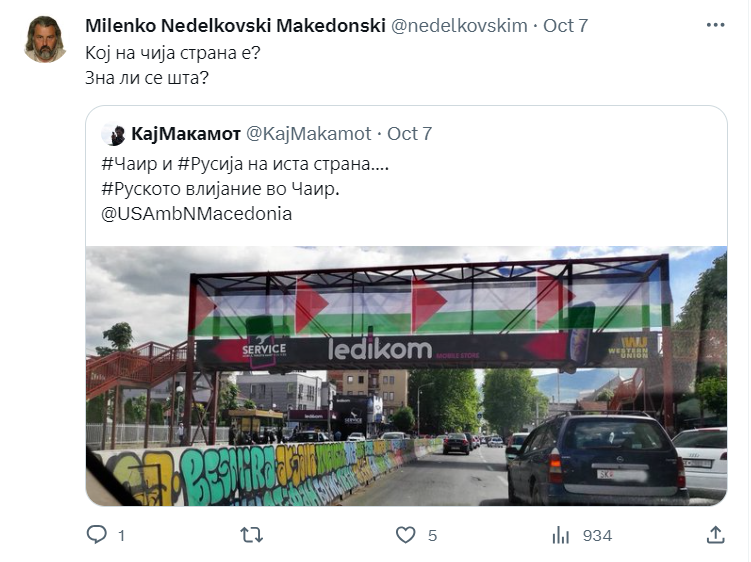Click the @USAmbNMacedonia mention

coord(196,214)
